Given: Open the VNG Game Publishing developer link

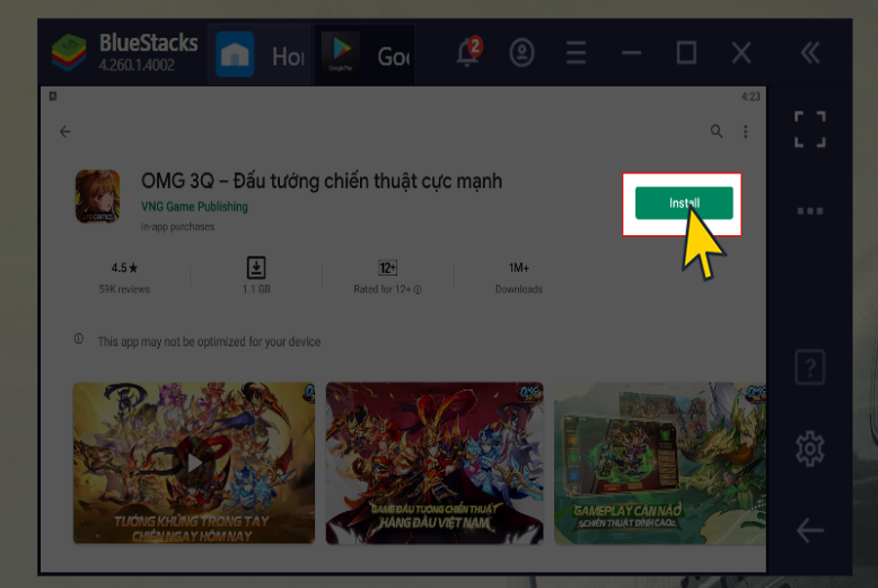Looking at the screenshot, I should pyautogui.click(x=194, y=207).
